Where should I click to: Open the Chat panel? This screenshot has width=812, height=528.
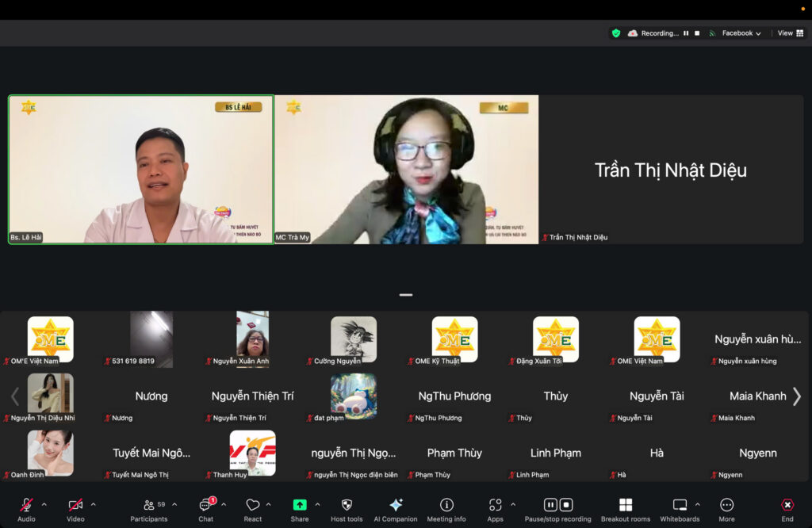(205, 506)
